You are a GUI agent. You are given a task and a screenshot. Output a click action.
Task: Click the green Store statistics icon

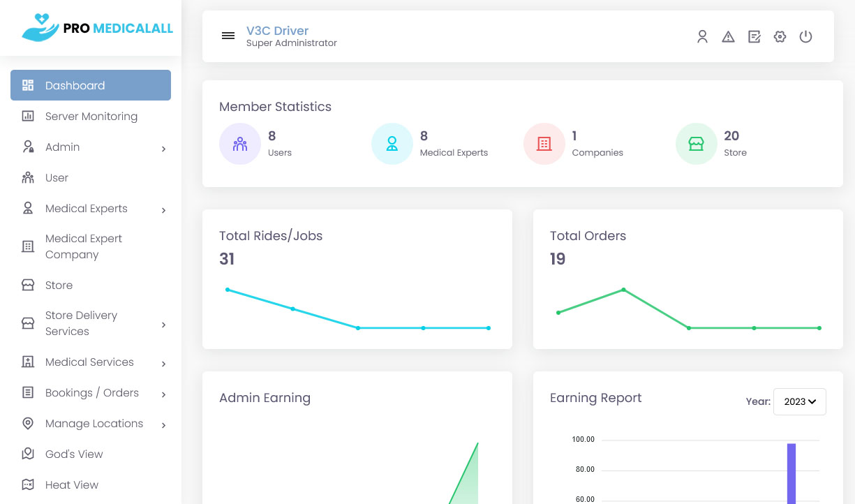coord(697,144)
